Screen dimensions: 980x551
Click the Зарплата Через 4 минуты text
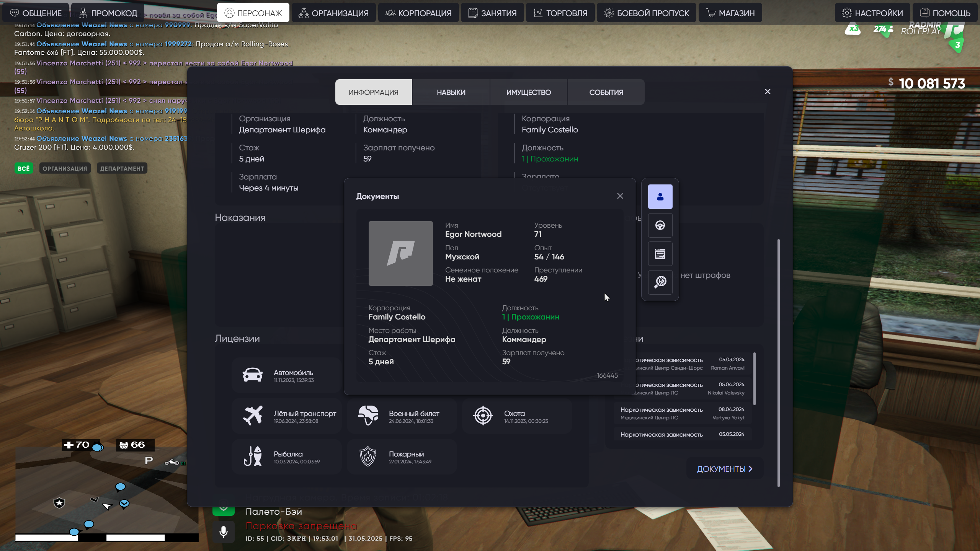[x=268, y=188]
